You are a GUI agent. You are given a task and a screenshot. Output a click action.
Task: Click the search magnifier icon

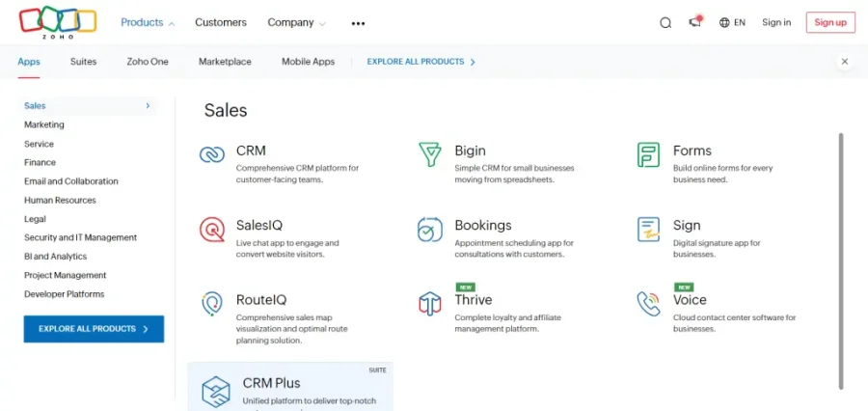coord(665,23)
